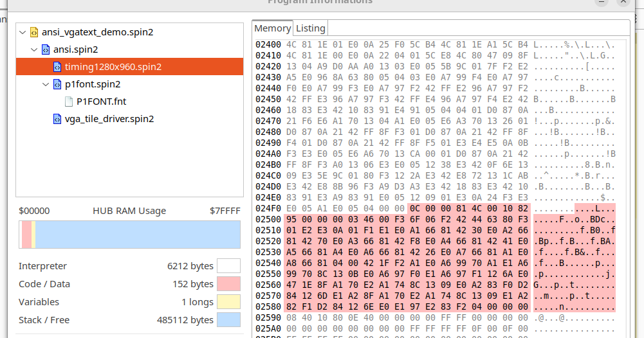Click the blue Stack / Free swatch

click(229, 320)
